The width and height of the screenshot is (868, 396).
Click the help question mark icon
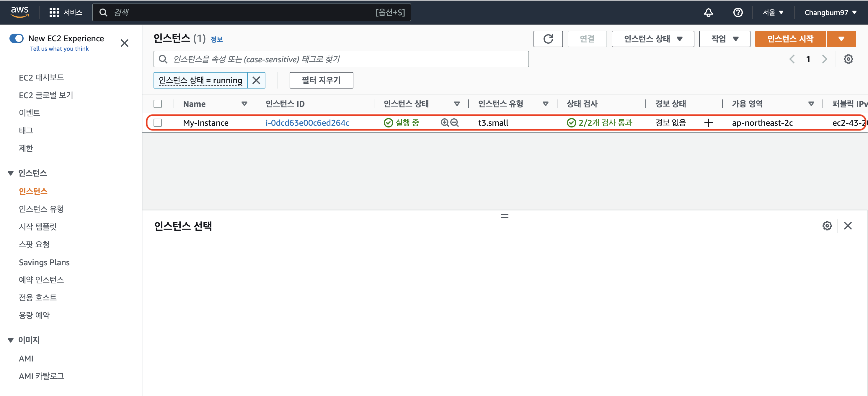[738, 12]
